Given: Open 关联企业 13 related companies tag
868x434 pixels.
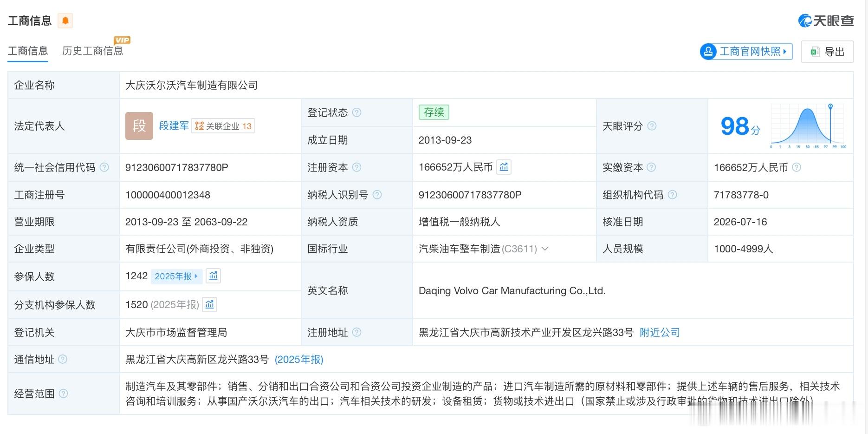Looking at the screenshot, I should pos(223,126).
